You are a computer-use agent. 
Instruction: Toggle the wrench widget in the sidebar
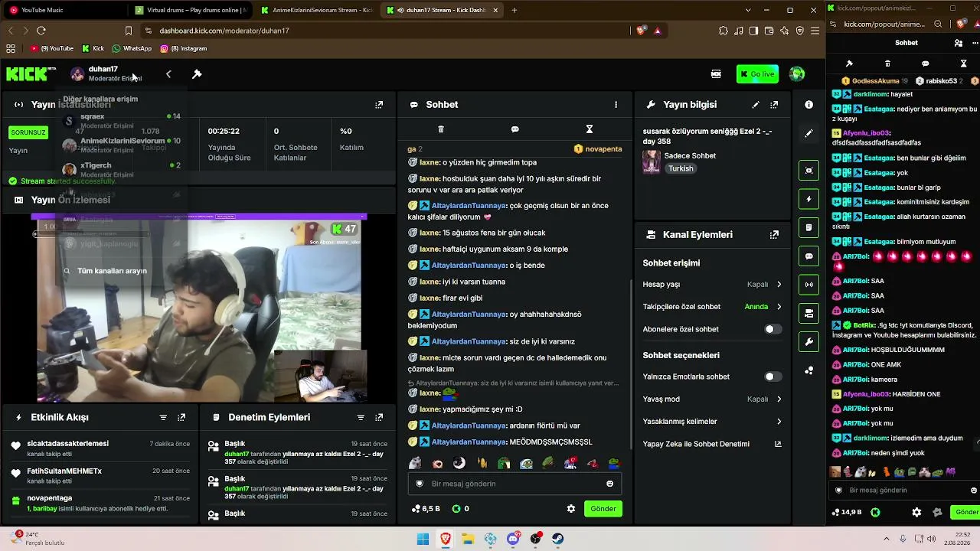809,341
